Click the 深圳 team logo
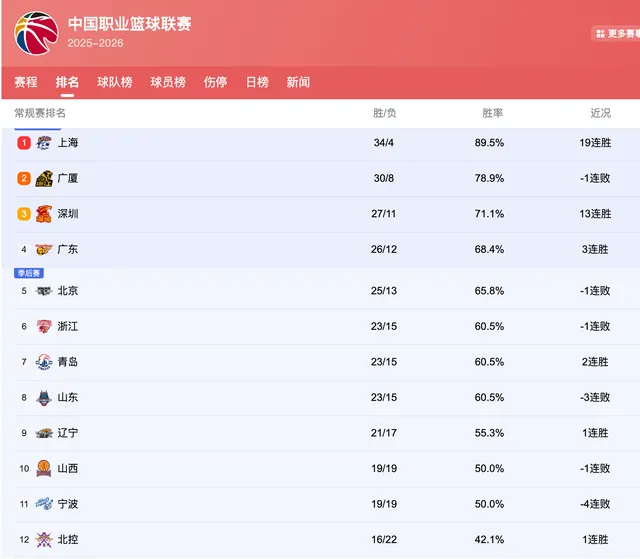This screenshot has width=640, height=559. 44,214
